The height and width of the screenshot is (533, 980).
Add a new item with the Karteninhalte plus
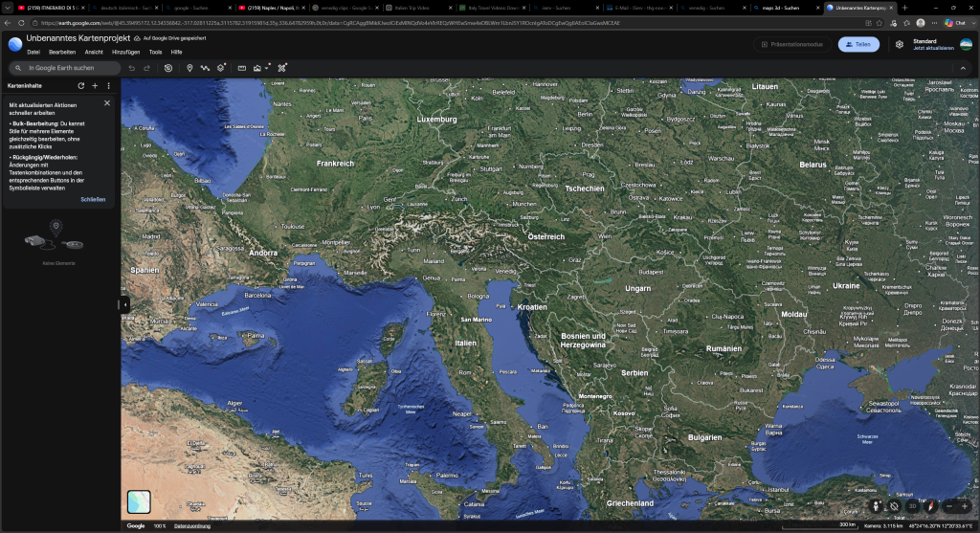click(95, 85)
